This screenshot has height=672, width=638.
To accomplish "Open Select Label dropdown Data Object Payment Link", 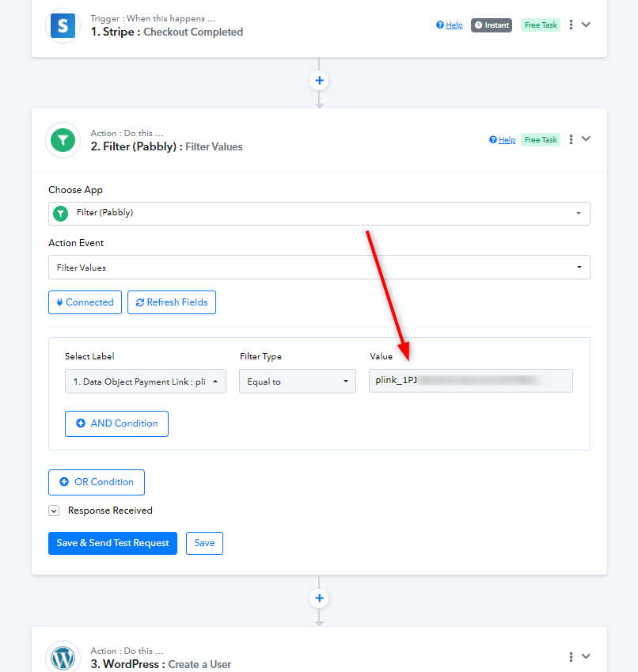I will (x=146, y=382).
